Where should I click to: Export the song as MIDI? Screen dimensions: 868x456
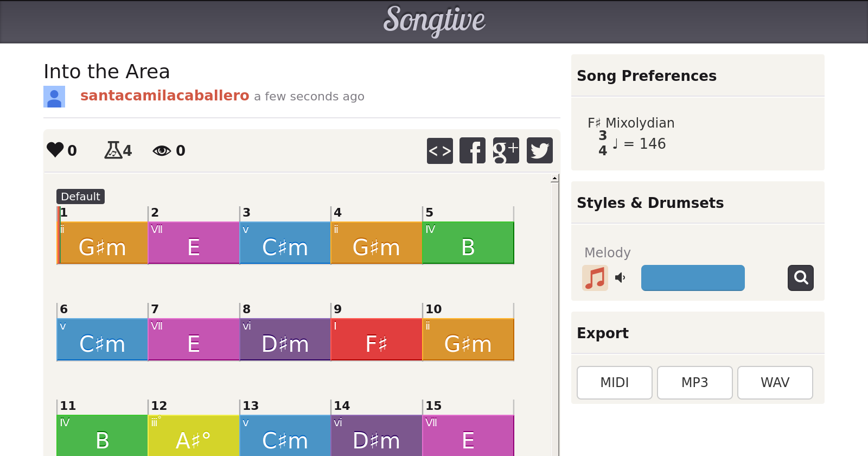point(614,383)
